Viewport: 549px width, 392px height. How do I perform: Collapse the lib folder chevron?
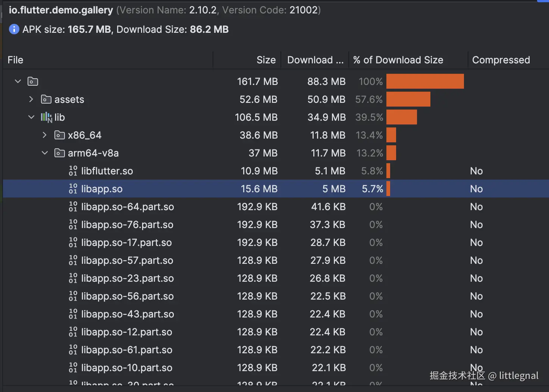click(x=31, y=117)
